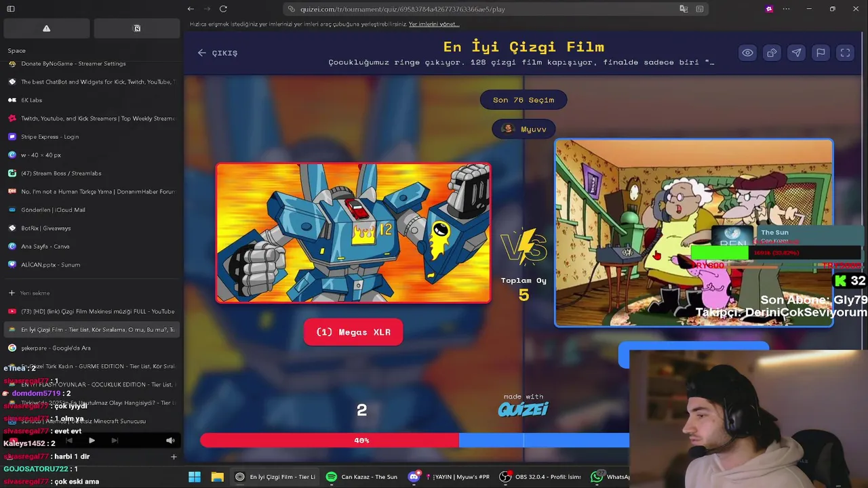868x488 pixels.
Task: Open the pinned Notion tab
Action: point(137,28)
